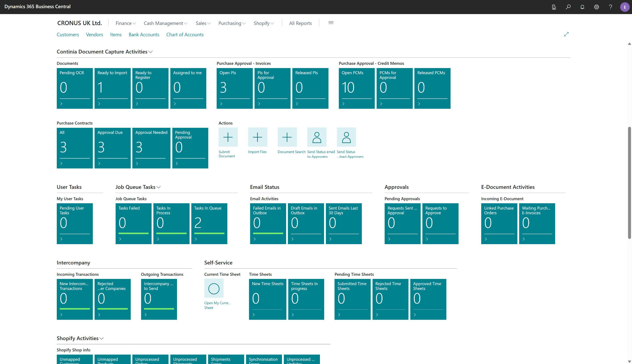This screenshot has width=632, height=364.
Task: Open the All Reports menu item
Action: 300,23
